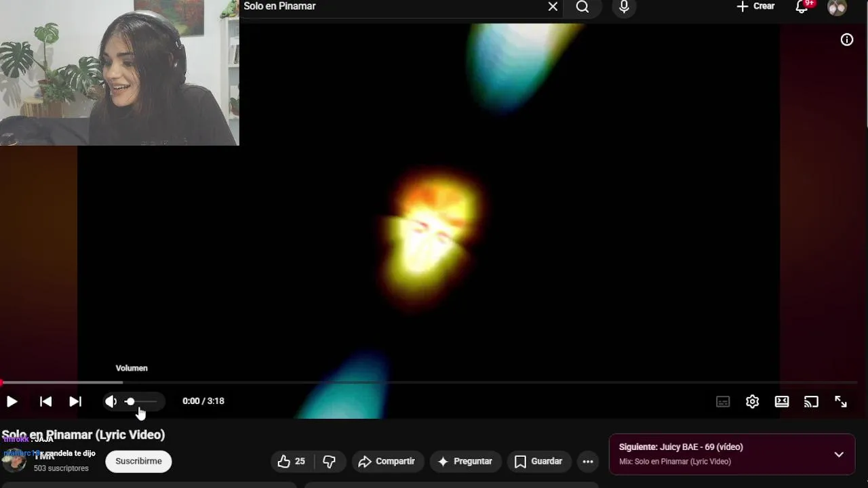Save the video with Guardar
Image resolution: width=868 pixels, height=488 pixels.
539,462
